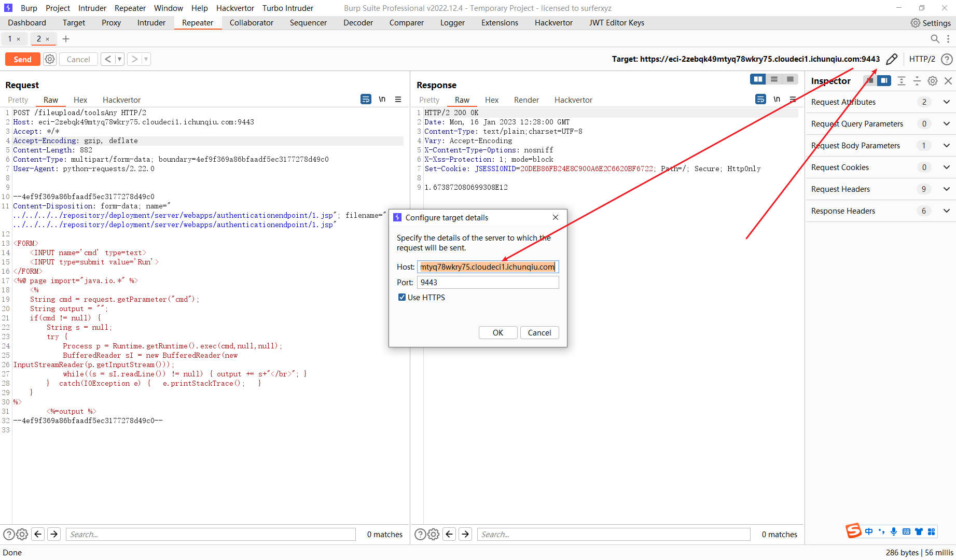
Task: Open Request search settings gear
Action: pyautogui.click(x=22, y=534)
